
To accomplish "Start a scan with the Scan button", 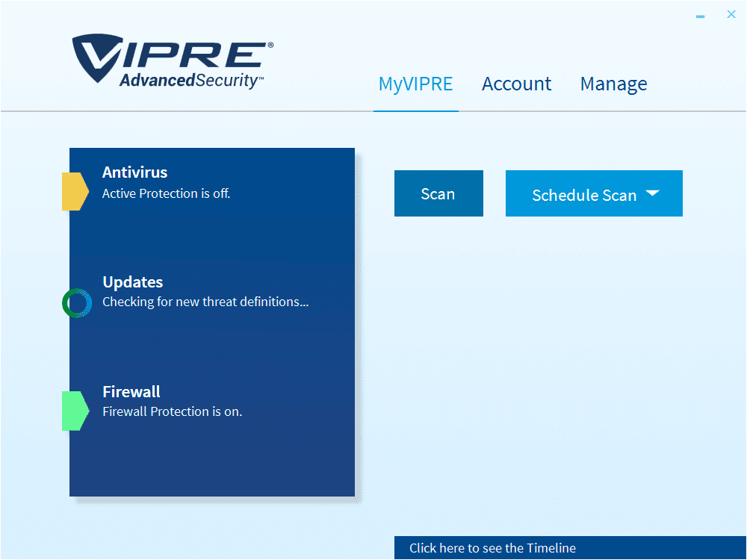I will (x=438, y=193).
